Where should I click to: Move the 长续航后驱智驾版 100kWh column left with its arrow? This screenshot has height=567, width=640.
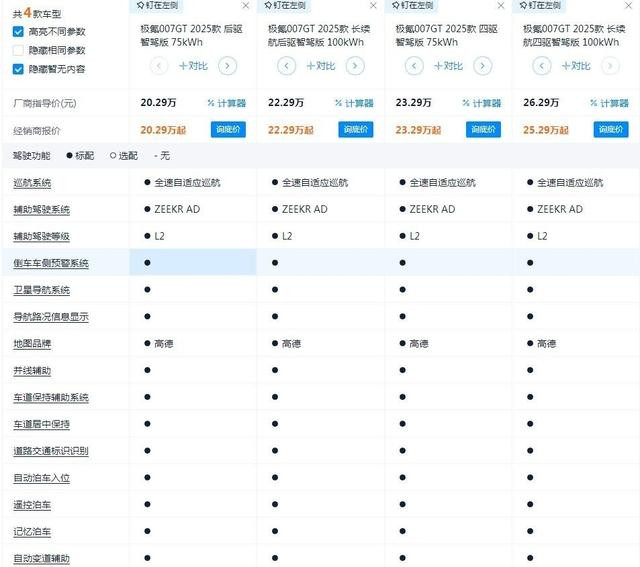[287, 66]
